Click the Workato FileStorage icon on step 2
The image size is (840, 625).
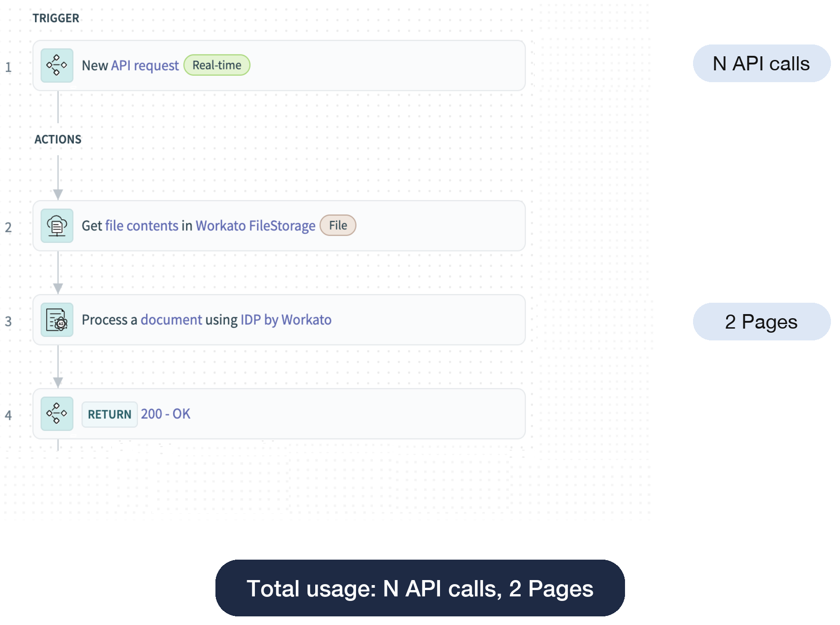click(57, 226)
